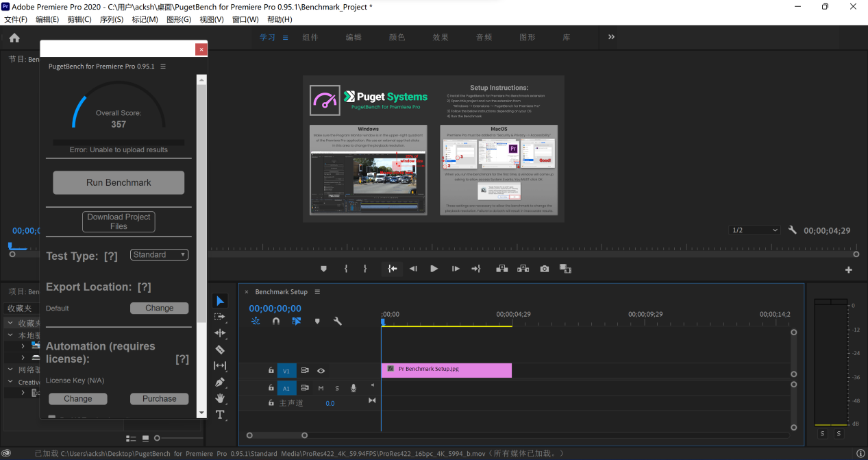Select the Track Select Forward tool
This screenshot has height=460, width=868.
coord(220,317)
